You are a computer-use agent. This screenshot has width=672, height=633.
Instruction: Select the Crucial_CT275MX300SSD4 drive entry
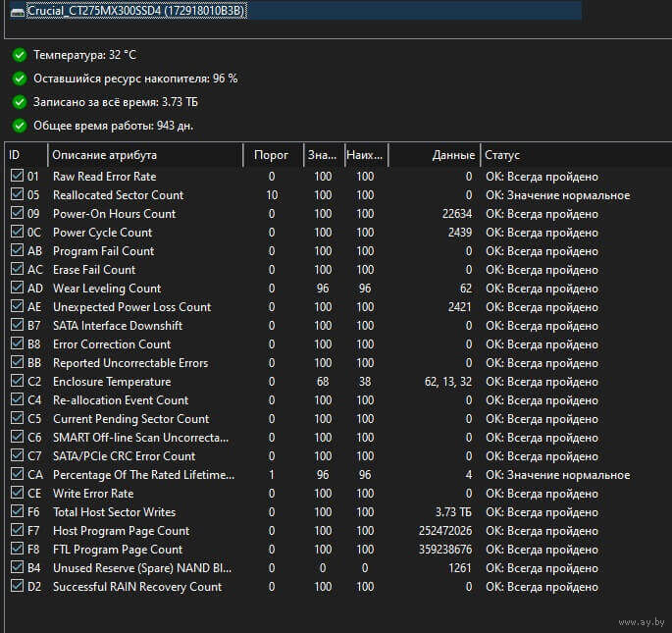(x=136, y=11)
